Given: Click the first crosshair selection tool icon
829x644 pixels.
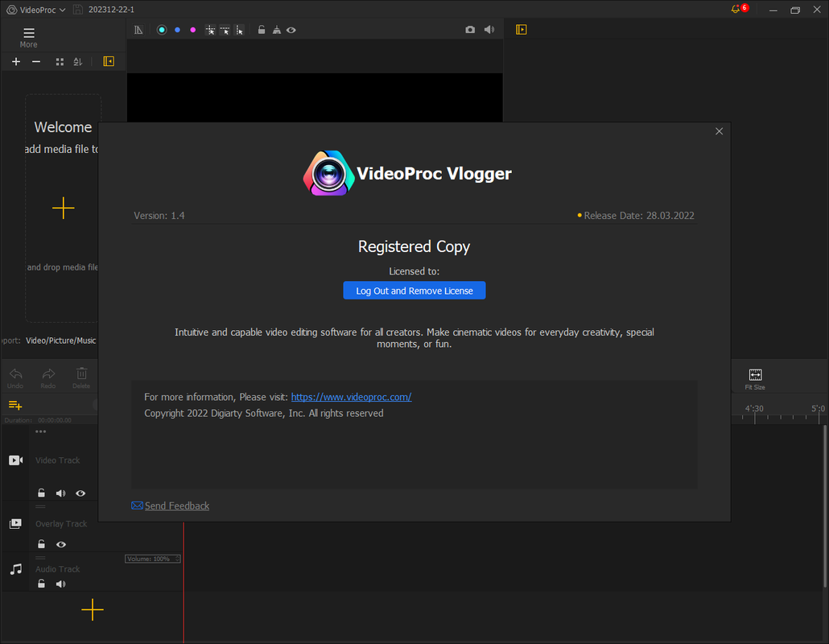Looking at the screenshot, I should [x=210, y=30].
